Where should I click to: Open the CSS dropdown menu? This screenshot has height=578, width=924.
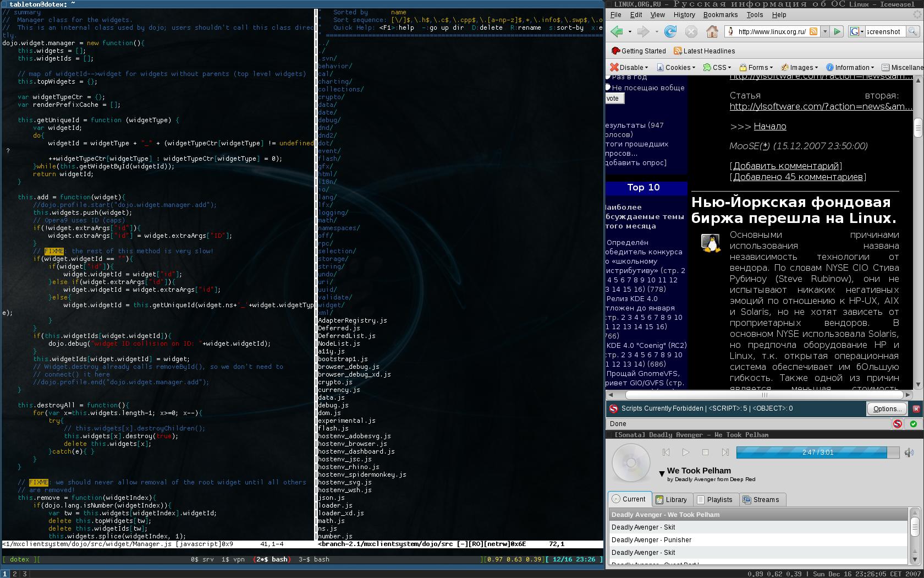point(717,67)
